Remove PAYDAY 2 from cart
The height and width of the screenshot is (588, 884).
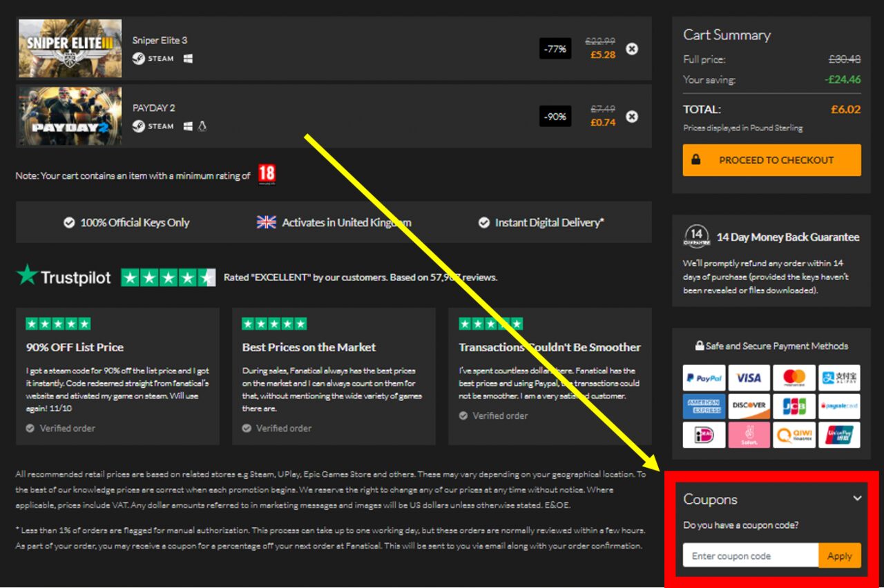(632, 117)
